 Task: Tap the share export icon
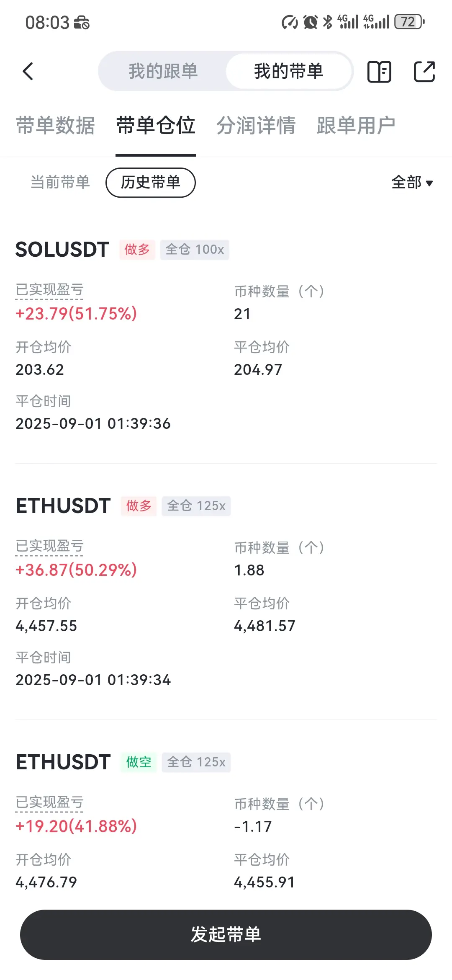pos(424,71)
